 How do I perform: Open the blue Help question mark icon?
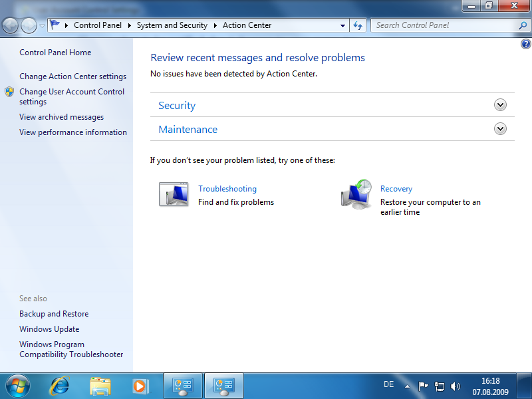tap(526, 44)
